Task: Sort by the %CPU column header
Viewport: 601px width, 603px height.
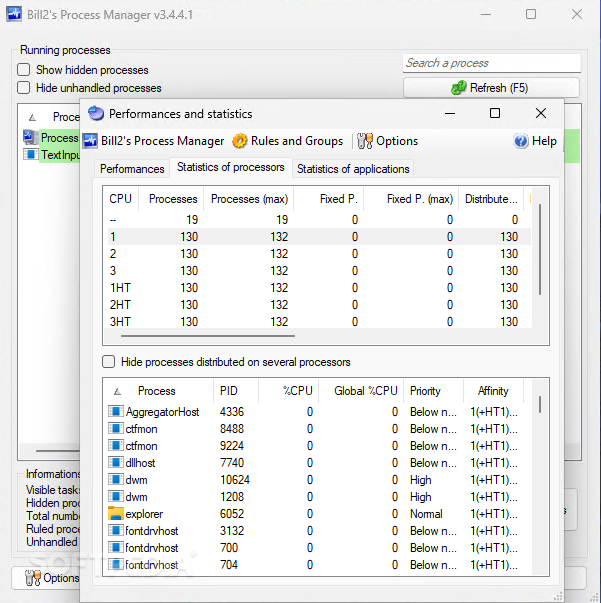Action: point(288,391)
